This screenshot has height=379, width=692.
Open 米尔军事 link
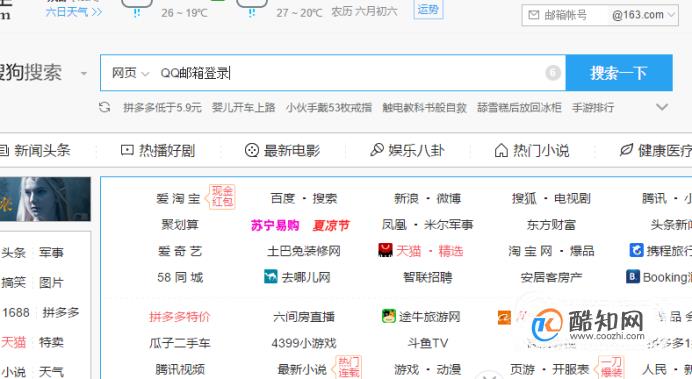pyautogui.click(x=448, y=225)
